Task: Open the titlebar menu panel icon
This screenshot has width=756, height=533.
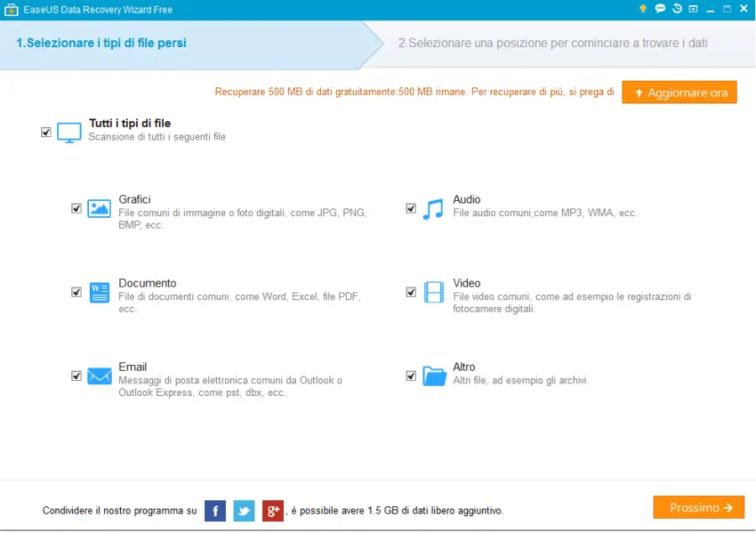Action: pyautogui.click(x=694, y=8)
